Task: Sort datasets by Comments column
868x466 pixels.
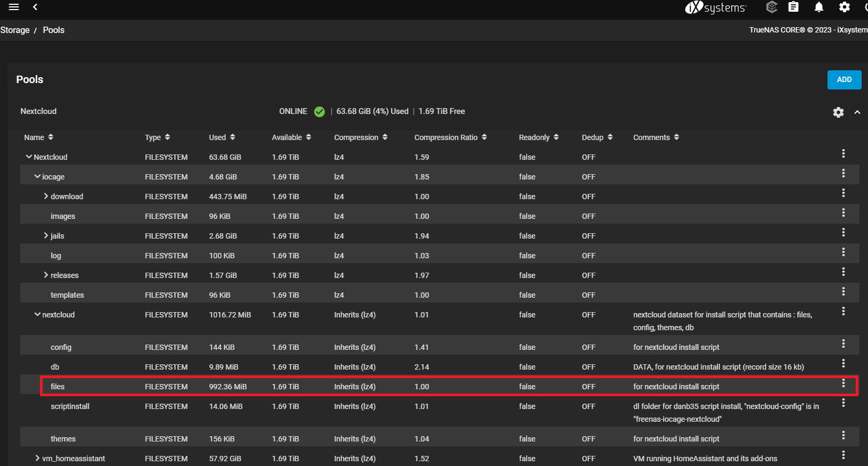Action: pos(656,137)
